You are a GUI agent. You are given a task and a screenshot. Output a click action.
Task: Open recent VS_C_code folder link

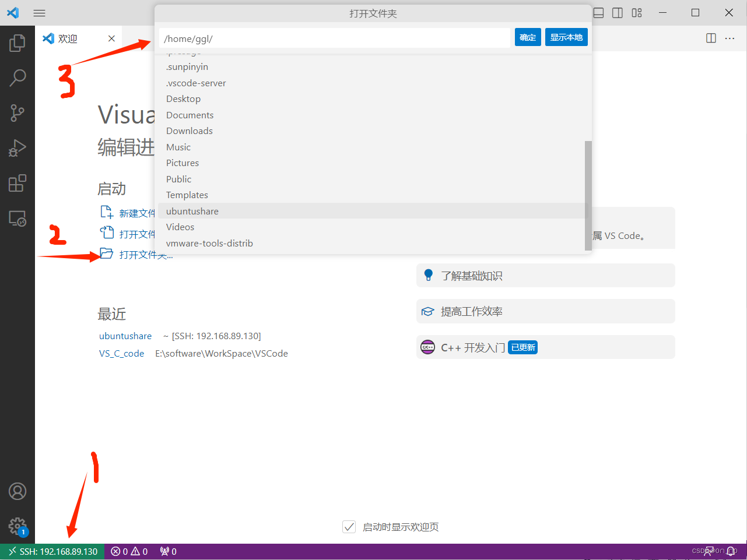[x=122, y=354]
